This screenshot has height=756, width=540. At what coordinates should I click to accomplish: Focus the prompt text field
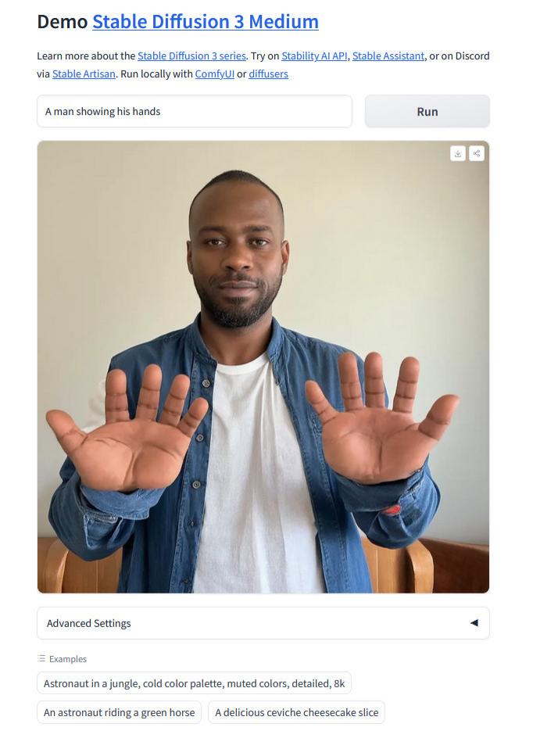(x=195, y=111)
